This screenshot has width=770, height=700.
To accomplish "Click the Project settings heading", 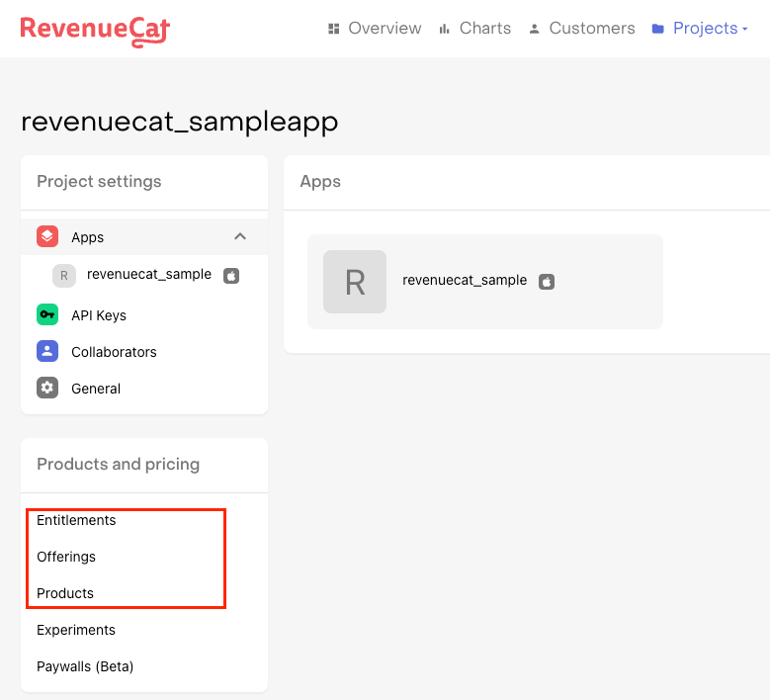I will coord(99,181).
